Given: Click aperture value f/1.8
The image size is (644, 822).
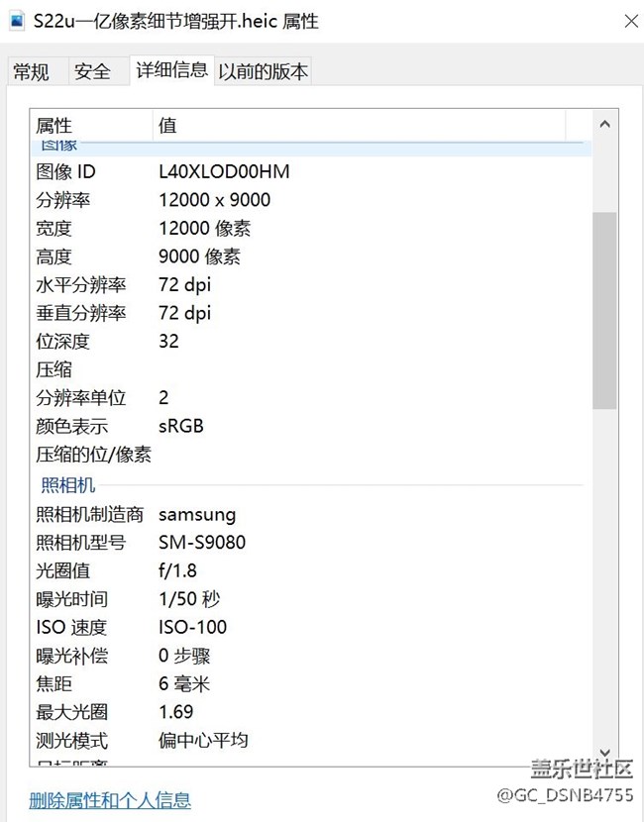Looking at the screenshot, I should click(177, 570).
